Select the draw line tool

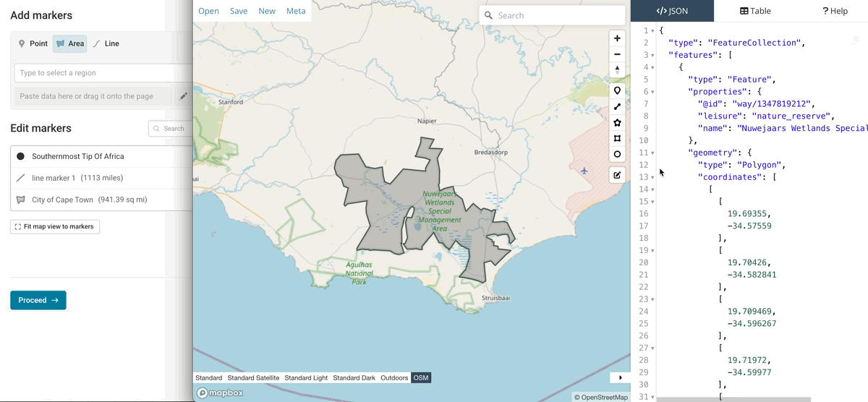(x=617, y=107)
